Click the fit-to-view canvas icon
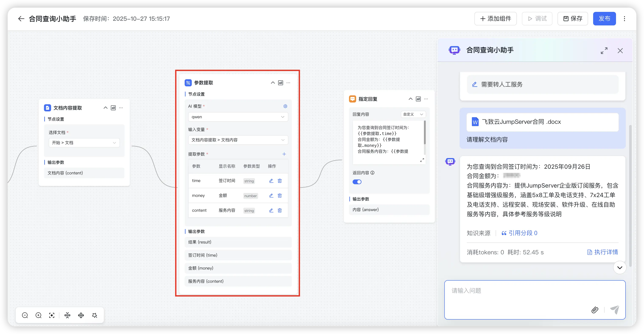Screen dimensions: 644x334 point(52,315)
